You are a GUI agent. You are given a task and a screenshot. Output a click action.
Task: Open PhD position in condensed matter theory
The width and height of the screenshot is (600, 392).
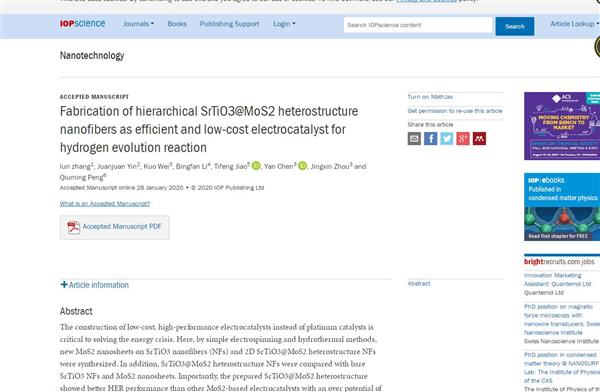pos(561,368)
